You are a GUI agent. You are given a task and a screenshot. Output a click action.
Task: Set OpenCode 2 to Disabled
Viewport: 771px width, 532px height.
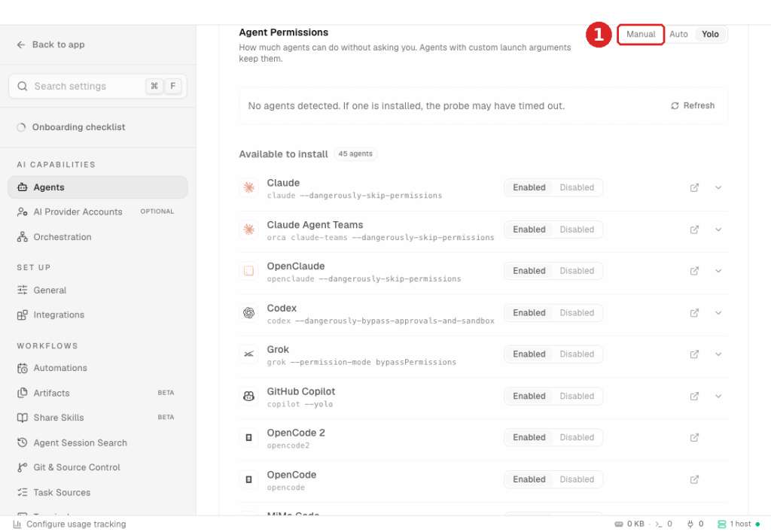[577, 437]
